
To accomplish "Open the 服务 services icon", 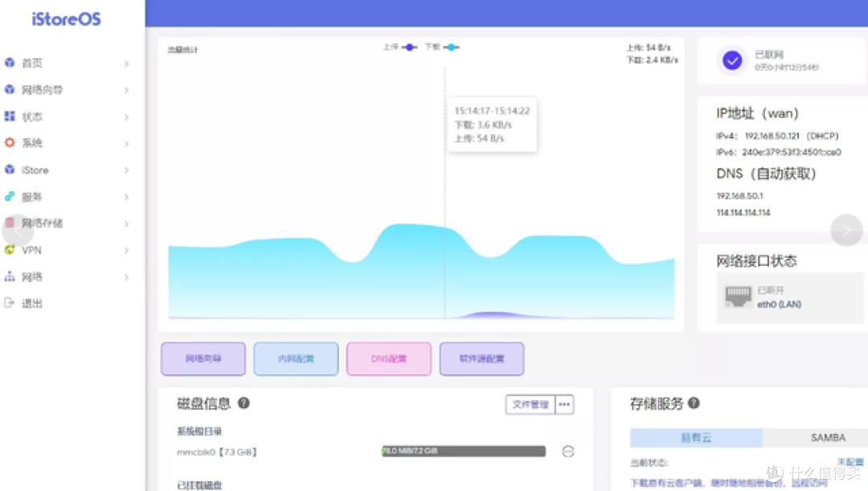I will coord(10,197).
